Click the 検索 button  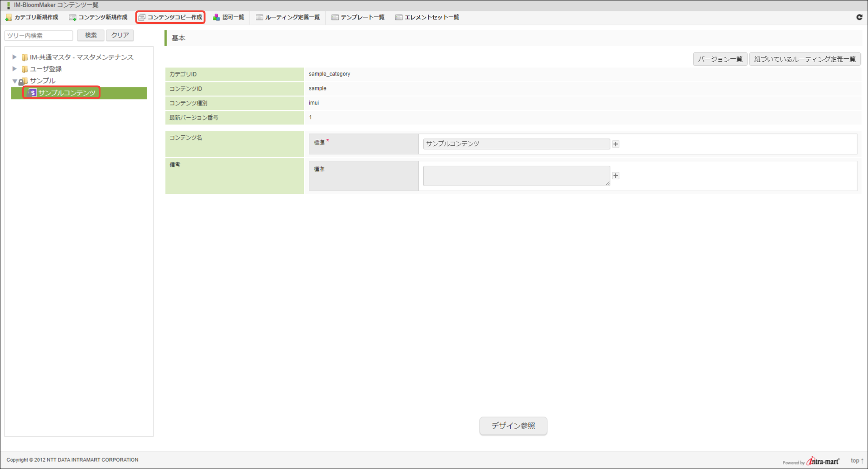[x=91, y=35]
